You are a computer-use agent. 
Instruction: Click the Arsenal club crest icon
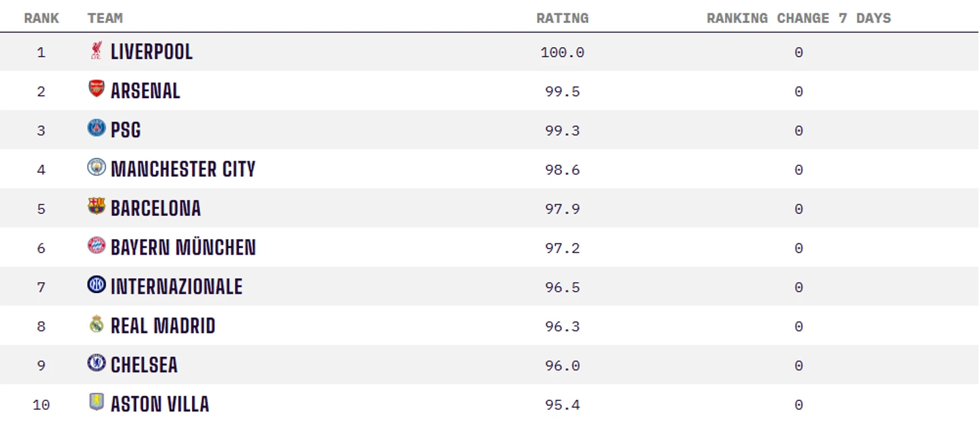(x=97, y=89)
